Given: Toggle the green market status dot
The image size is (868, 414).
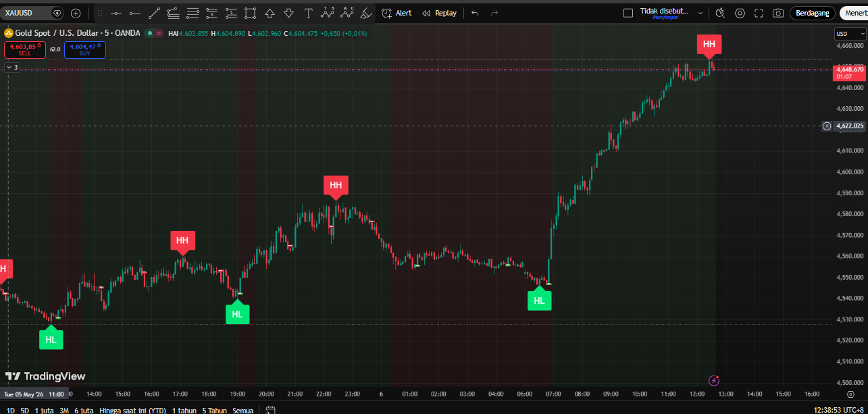Looking at the screenshot, I should [x=149, y=32].
